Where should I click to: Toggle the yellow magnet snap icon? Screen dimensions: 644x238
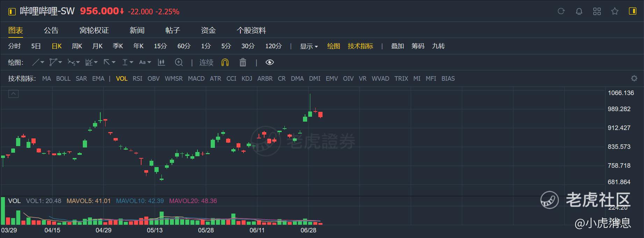click(225, 63)
